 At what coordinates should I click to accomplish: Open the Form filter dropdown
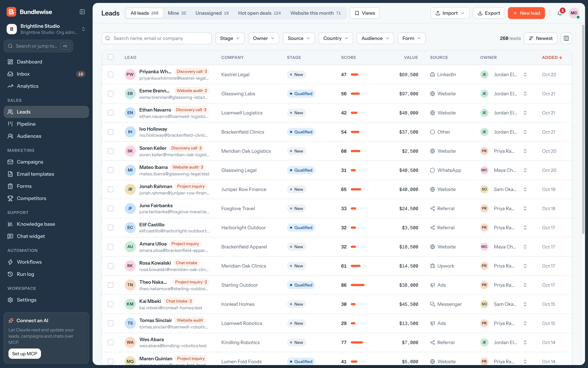411,38
